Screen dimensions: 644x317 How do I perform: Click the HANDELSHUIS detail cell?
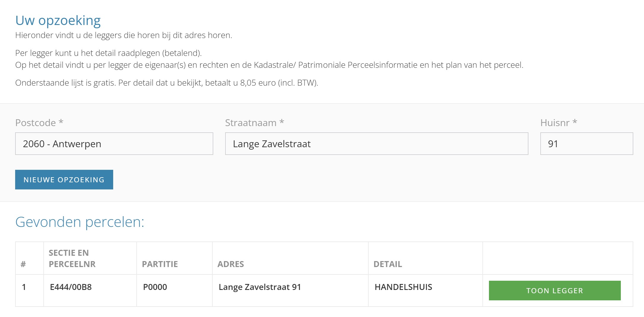[403, 287]
